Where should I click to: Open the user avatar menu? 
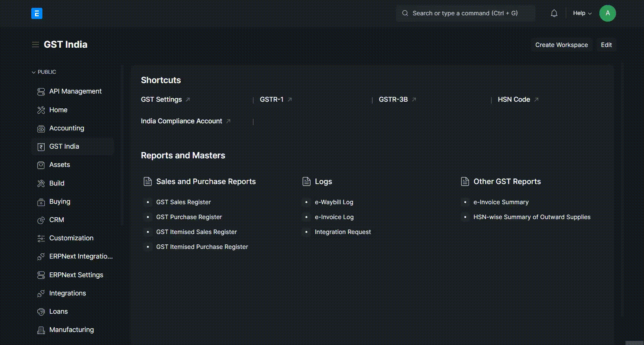point(608,13)
